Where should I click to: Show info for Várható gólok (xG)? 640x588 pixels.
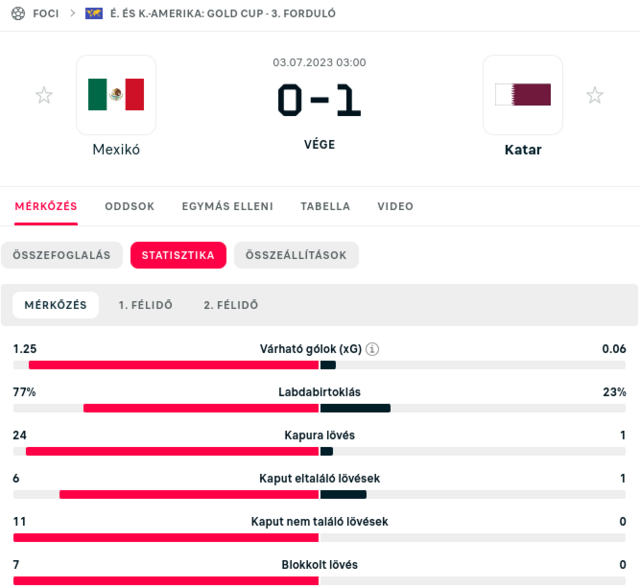(x=372, y=349)
